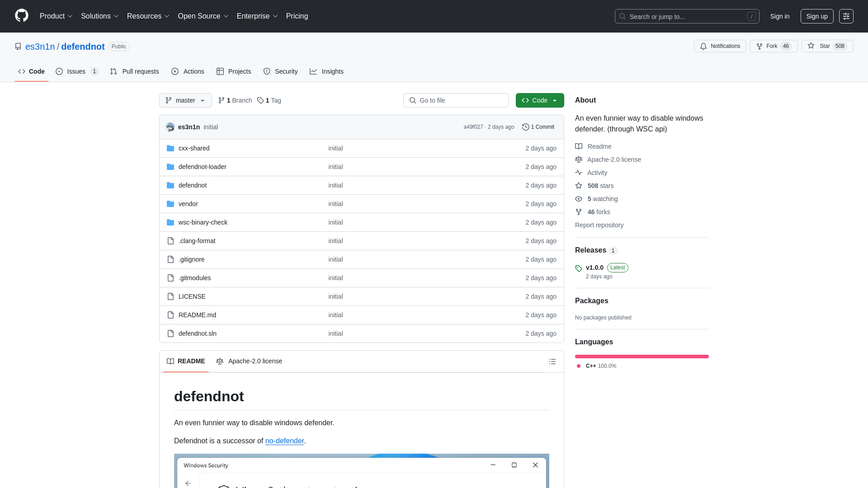Open the global navigation menu icon

click(x=846, y=16)
